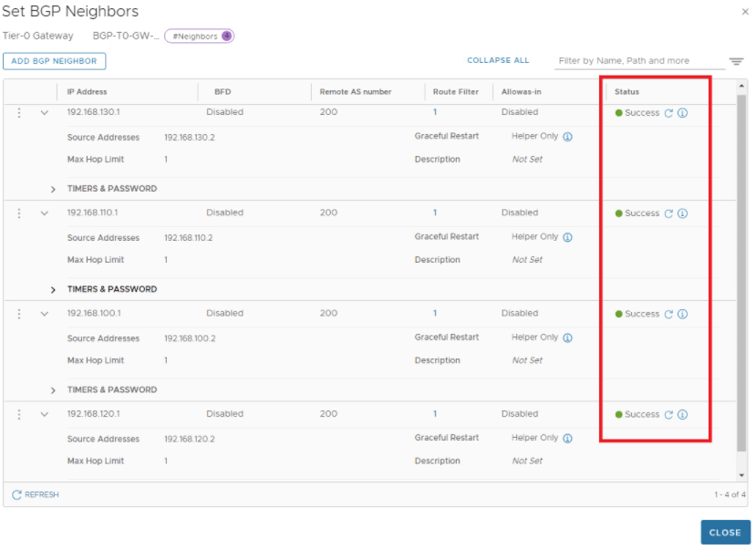Viewport: 756px width, 550px height.
Task: Open actions menu for neighbor 192.168.100.1
Action: 19,313
